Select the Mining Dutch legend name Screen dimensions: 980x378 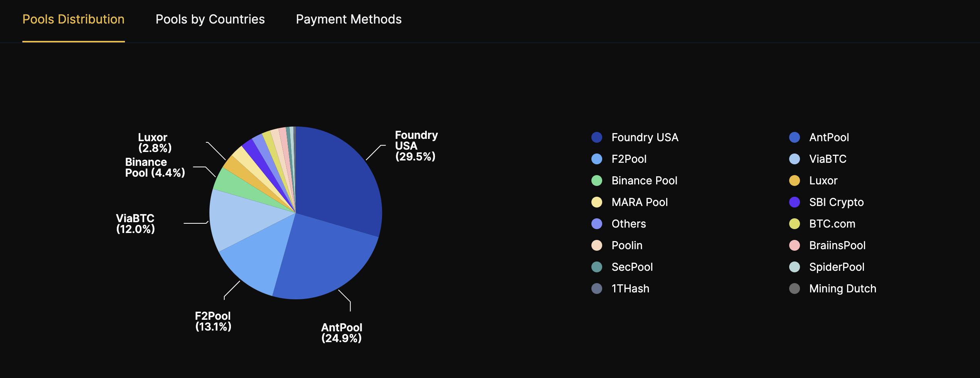tap(843, 289)
